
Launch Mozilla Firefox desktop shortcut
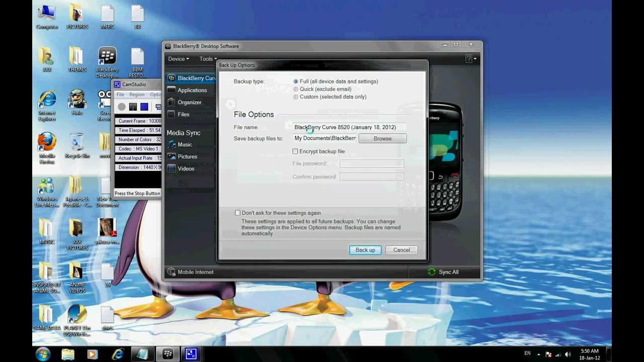coord(47,149)
